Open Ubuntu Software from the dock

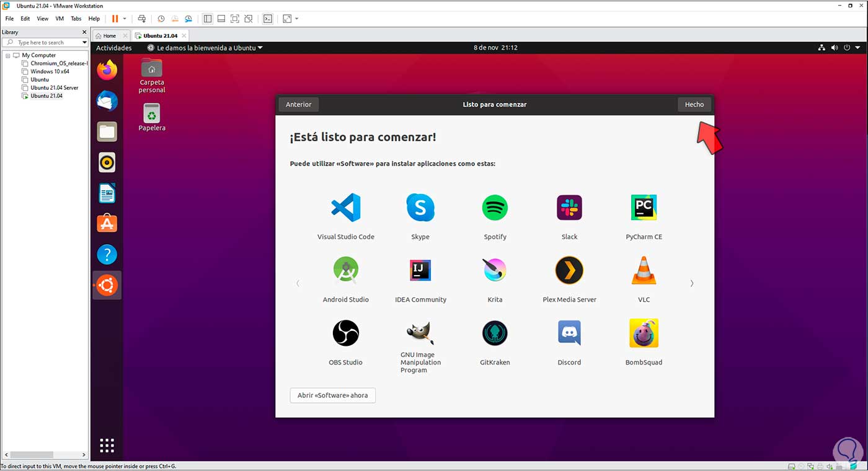107,224
